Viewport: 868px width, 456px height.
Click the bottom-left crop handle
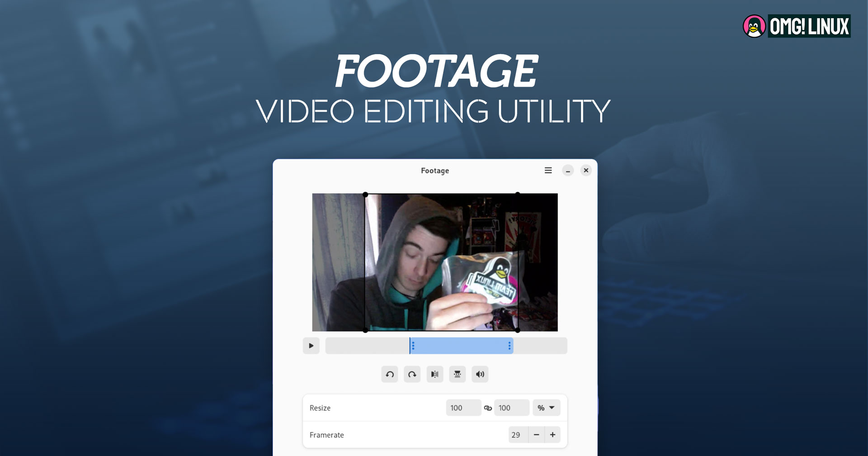[x=365, y=330]
